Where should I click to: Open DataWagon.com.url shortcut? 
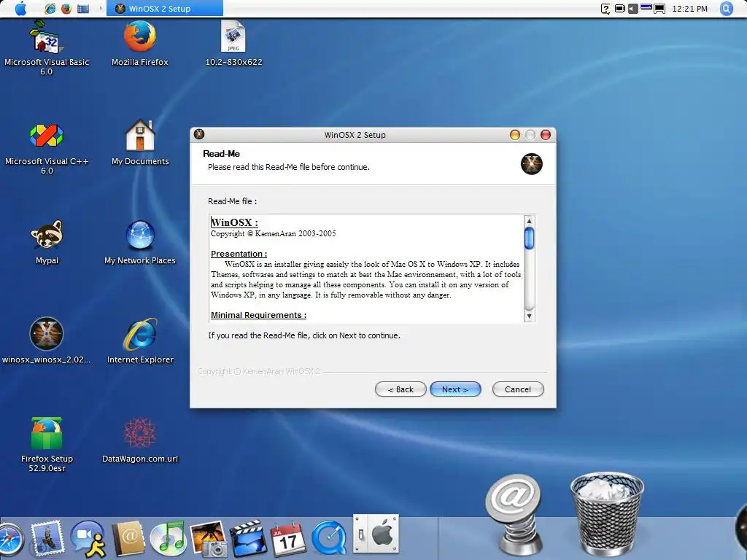(x=140, y=440)
